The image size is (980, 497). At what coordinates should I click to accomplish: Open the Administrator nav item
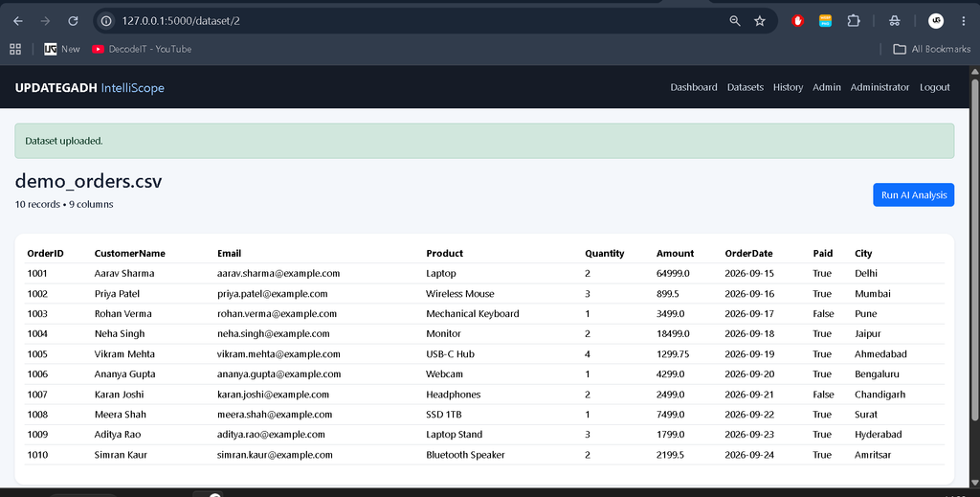click(x=880, y=87)
